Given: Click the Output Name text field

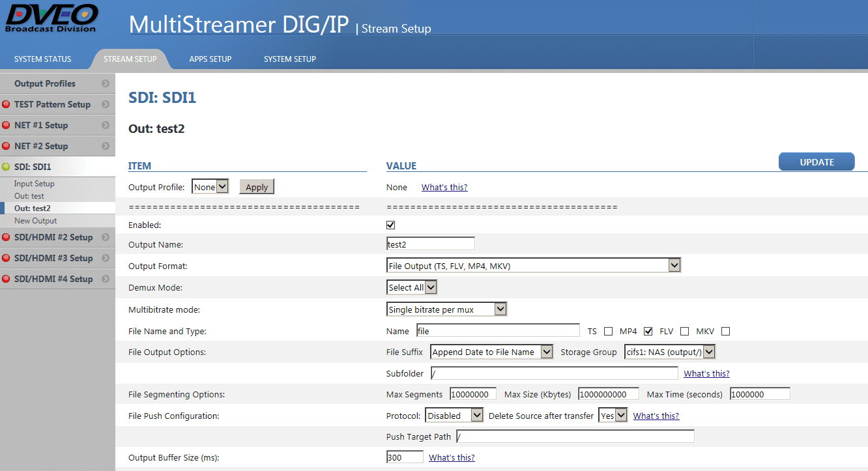Looking at the screenshot, I should [x=431, y=244].
